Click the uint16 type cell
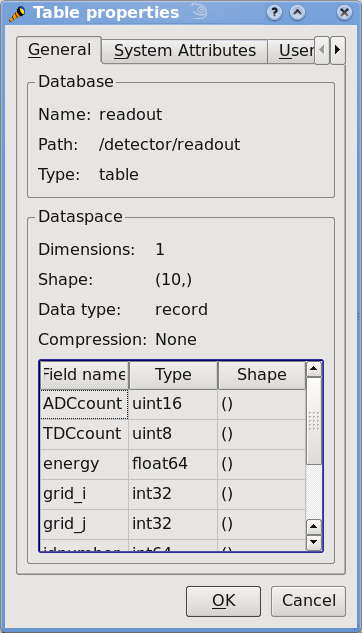 pos(173,404)
